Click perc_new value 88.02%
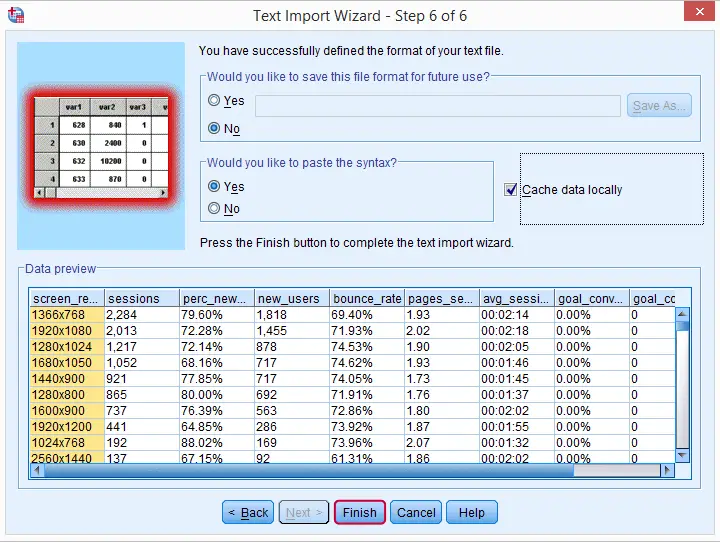Viewport: 720px width, 542px height. point(217,443)
